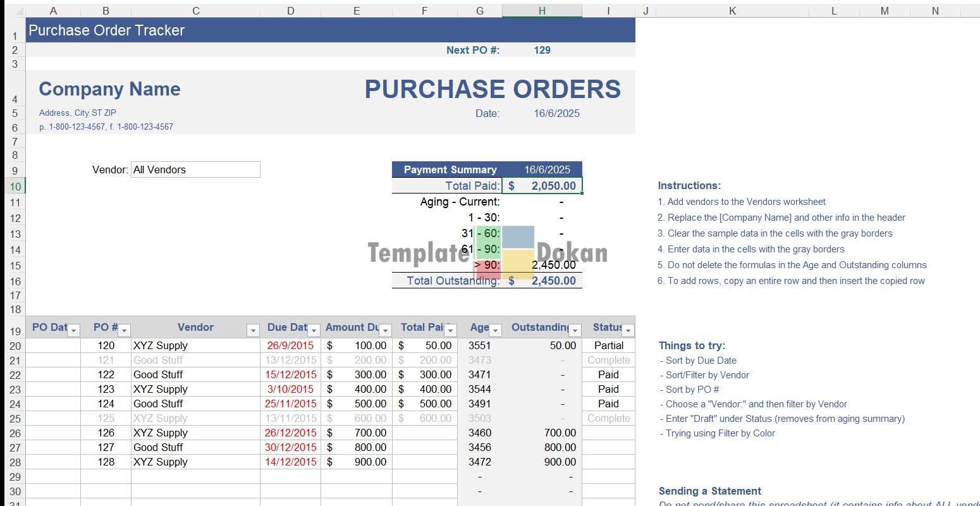Click the Amount Due filter arrow

385,330
